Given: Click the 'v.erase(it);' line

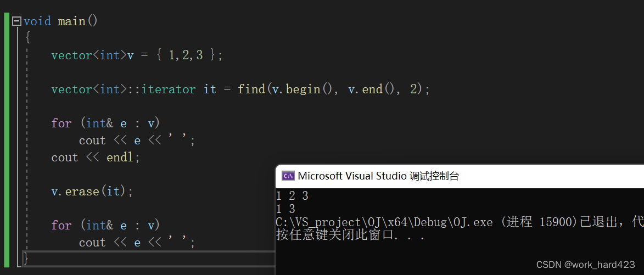Looking at the screenshot, I should coord(92,191).
